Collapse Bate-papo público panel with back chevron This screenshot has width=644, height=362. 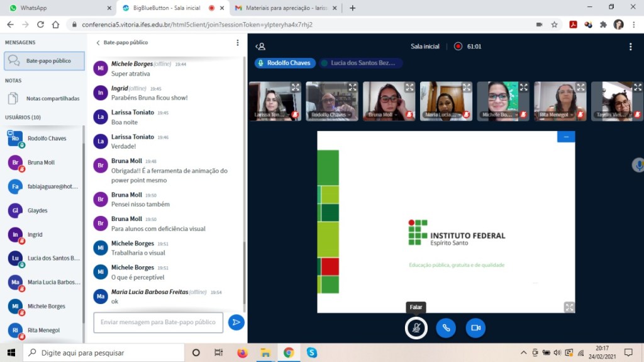[x=98, y=43]
